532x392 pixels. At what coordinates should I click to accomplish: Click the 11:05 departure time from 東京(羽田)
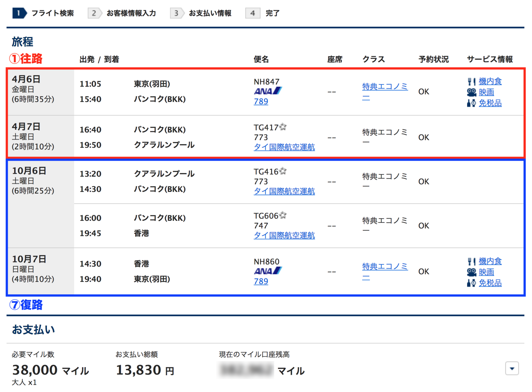[x=90, y=84]
